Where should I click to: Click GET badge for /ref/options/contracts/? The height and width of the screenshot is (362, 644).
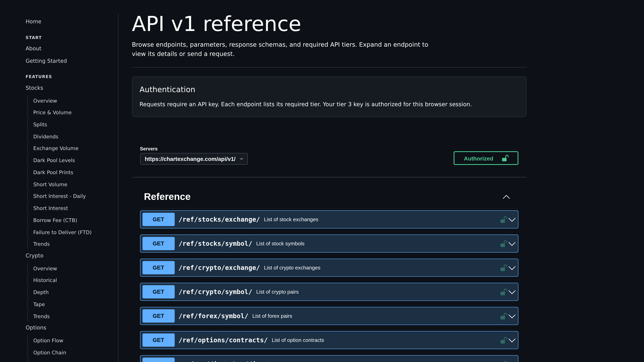pyautogui.click(x=159, y=340)
